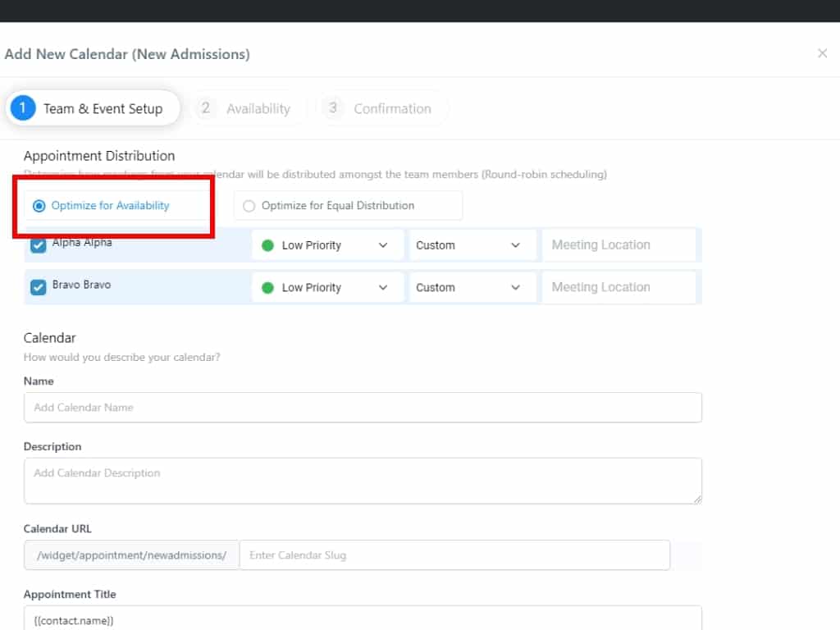Click the step 2 number circle icon

pos(206,108)
